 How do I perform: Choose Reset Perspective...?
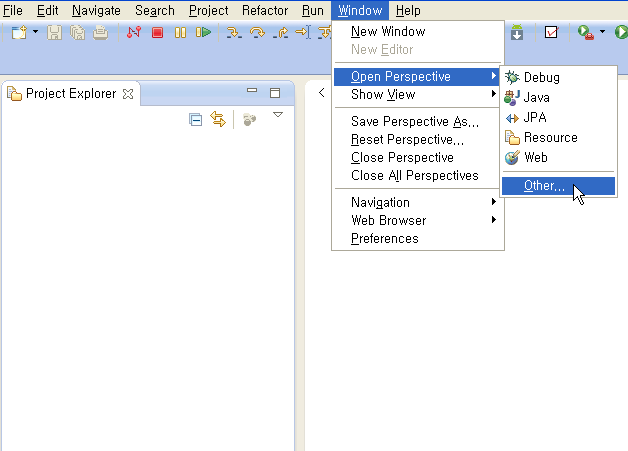(418, 139)
